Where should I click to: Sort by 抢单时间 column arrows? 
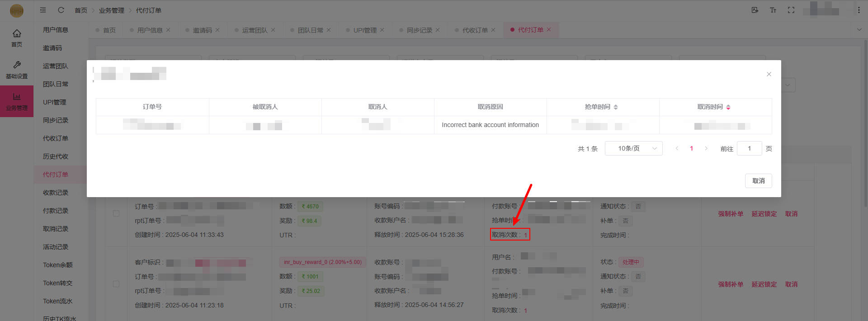point(615,107)
